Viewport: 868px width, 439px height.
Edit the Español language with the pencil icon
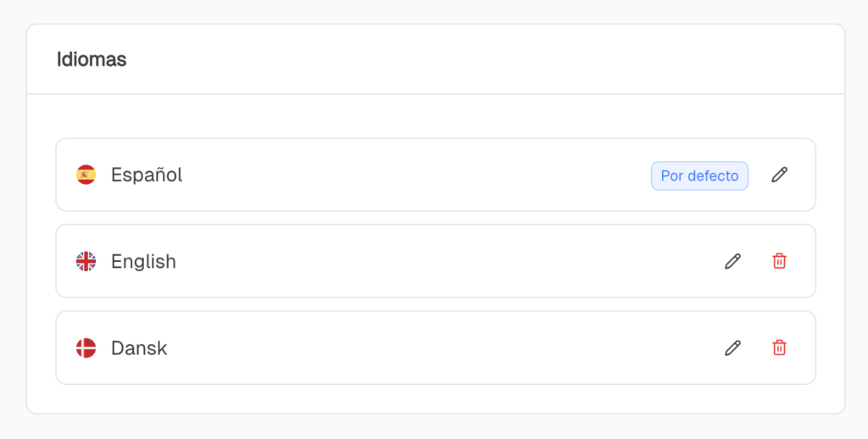point(779,175)
